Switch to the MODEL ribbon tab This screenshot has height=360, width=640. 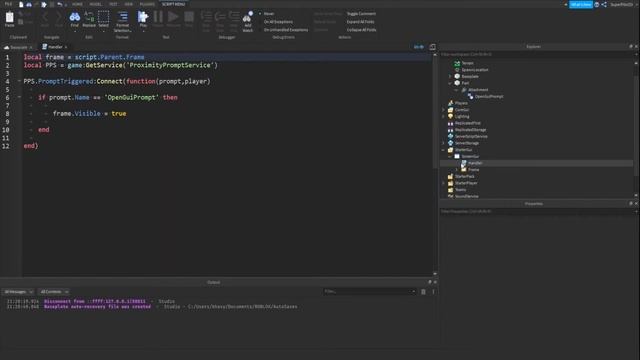(x=96, y=4)
